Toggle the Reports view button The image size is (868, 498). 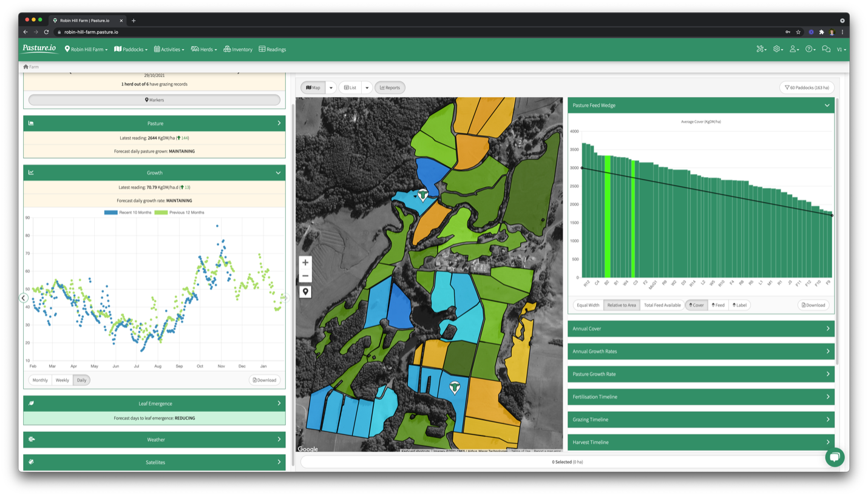(x=390, y=88)
